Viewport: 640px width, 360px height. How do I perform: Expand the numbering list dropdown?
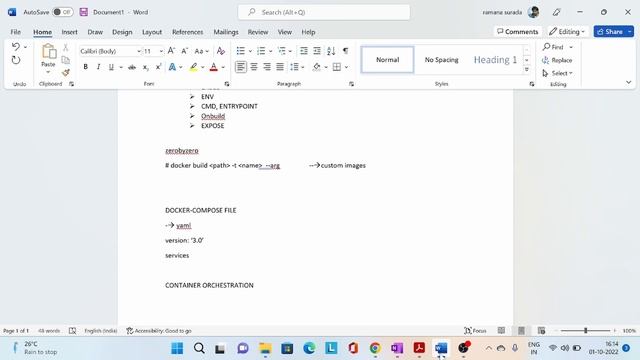pyautogui.click(x=270, y=51)
